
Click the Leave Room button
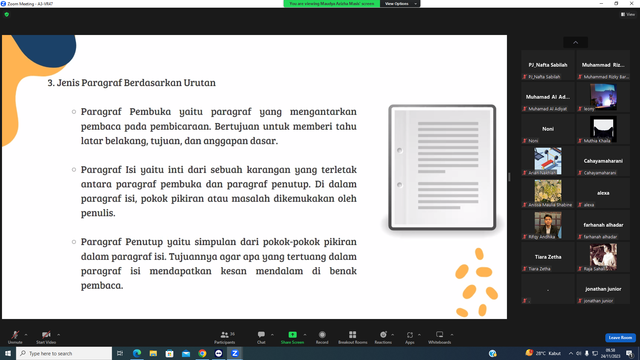[x=620, y=338]
